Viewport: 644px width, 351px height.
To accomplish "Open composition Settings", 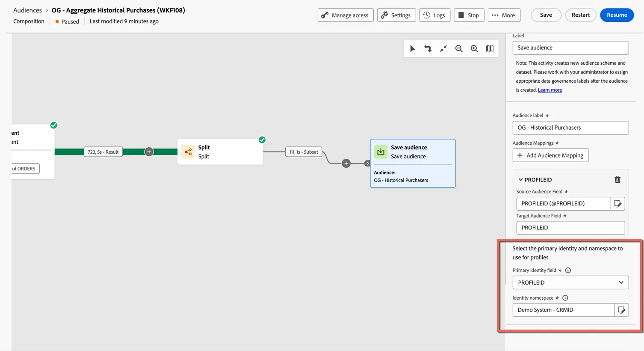I will [x=396, y=15].
